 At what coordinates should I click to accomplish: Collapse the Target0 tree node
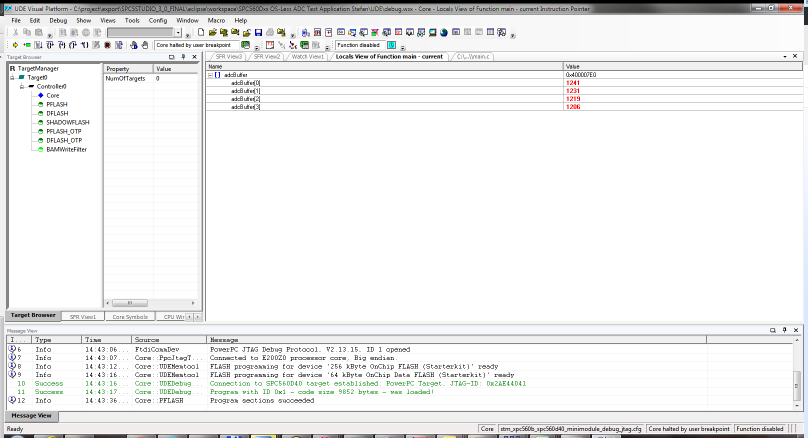point(12,77)
